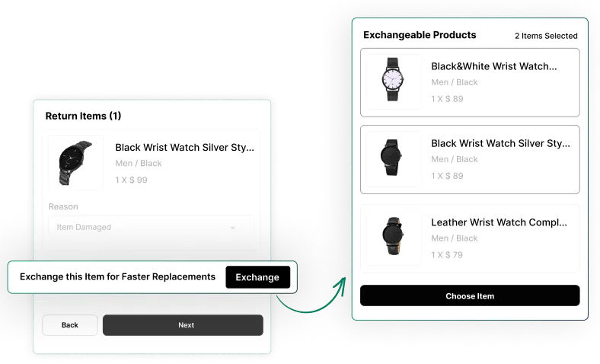This screenshot has height=364, width=600.
Task: Click the Leather Wrist Watch Compl... title
Action: click(499, 222)
